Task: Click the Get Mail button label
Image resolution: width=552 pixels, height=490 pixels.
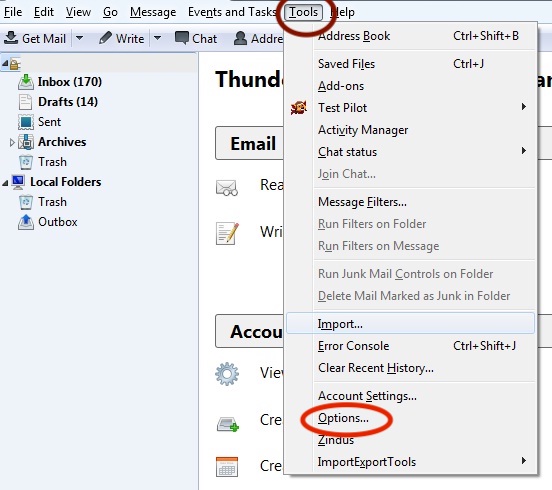Action: tap(44, 38)
